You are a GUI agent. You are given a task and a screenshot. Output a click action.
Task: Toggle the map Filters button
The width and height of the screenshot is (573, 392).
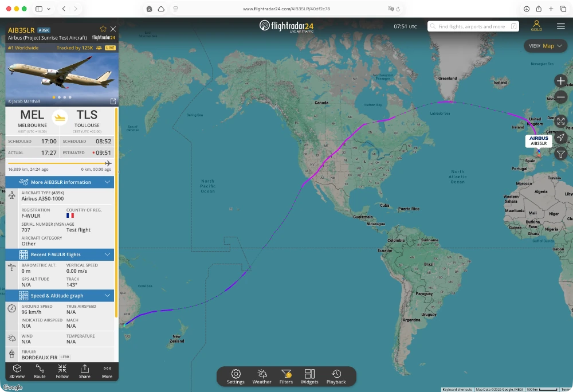tap(286, 377)
